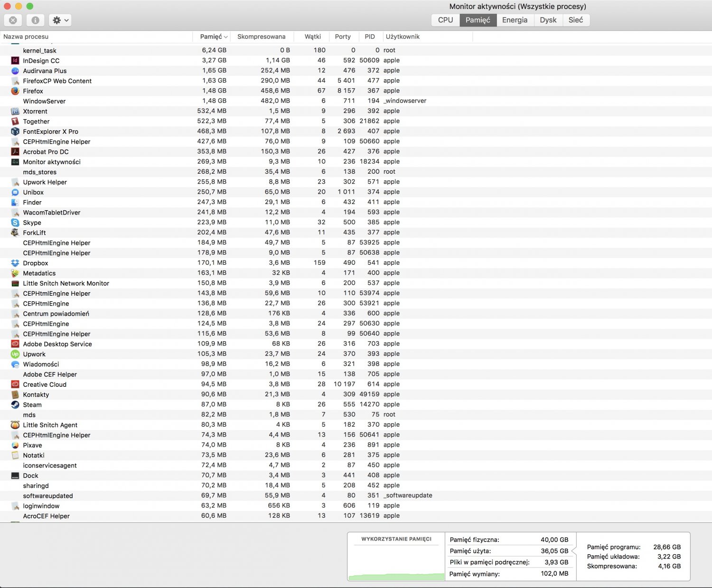Click the Centrum powiadomień icon
Screen dimensions: 712x588
pyautogui.click(x=15, y=314)
